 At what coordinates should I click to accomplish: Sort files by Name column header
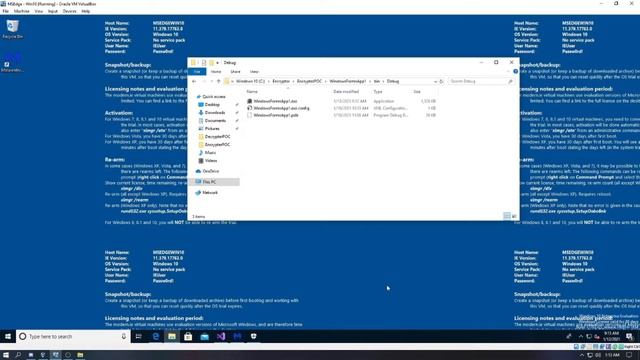click(x=252, y=92)
